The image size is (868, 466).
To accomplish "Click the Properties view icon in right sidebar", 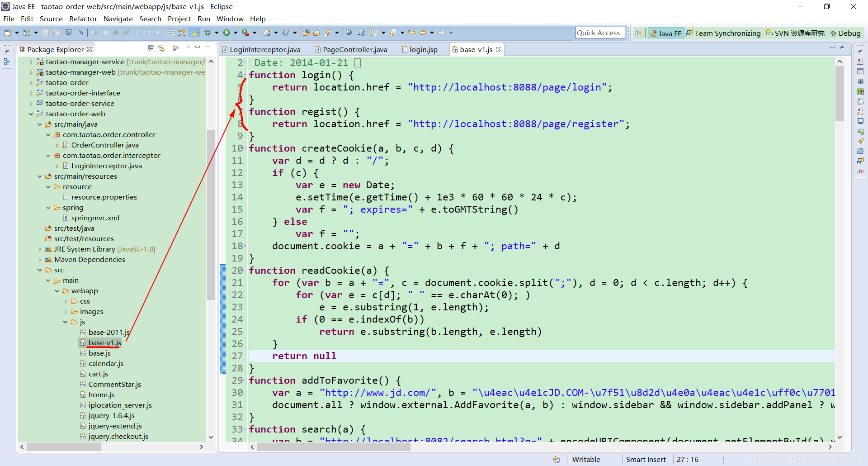I will tap(860, 71).
